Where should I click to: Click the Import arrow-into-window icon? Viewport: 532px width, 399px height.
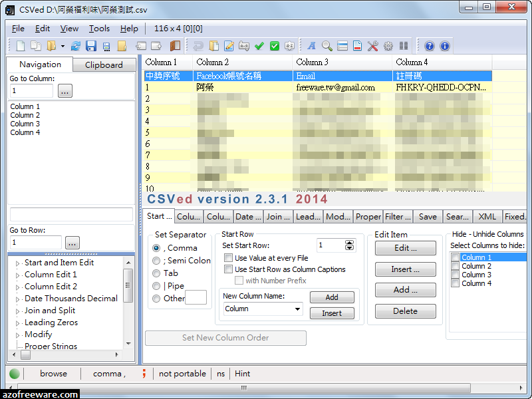(141, 46)
